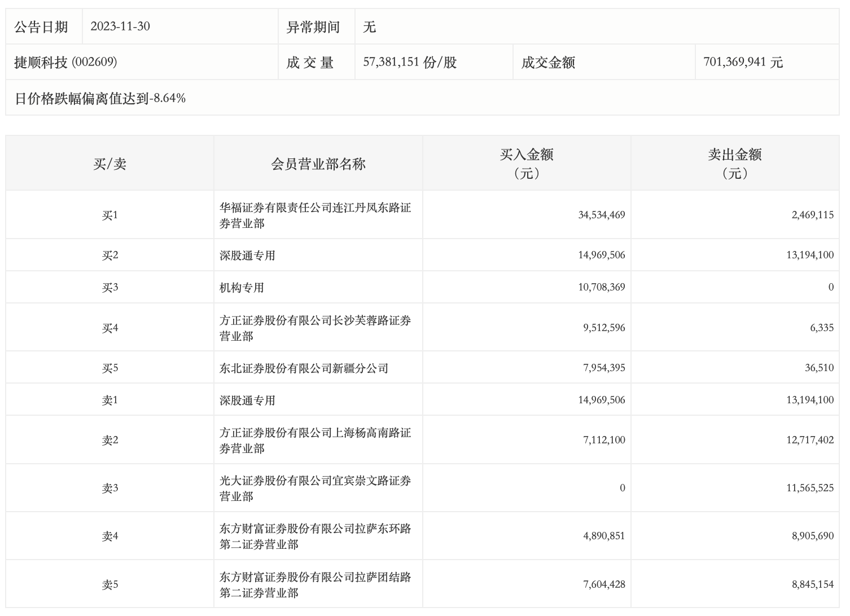Click the 701,369,941 元 turnover value
This screenshot has height=616, width=850.
click(743, 62)
